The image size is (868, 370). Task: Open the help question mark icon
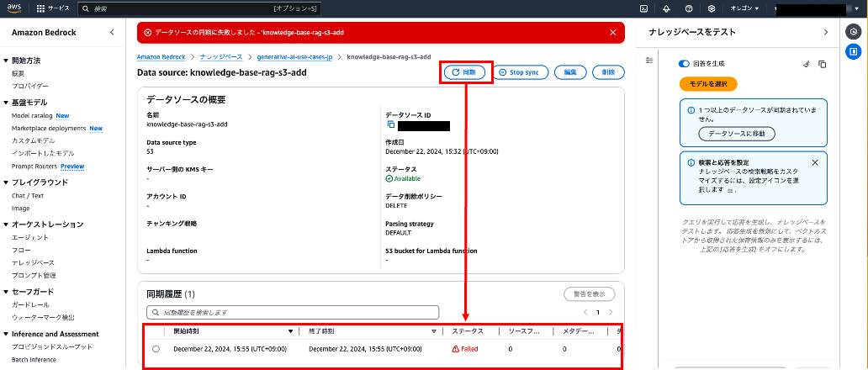point(689,9)
